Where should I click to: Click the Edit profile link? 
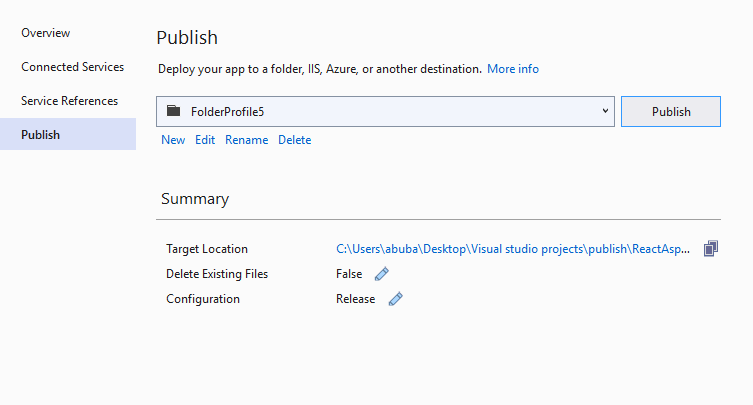(x=205, y=140)
